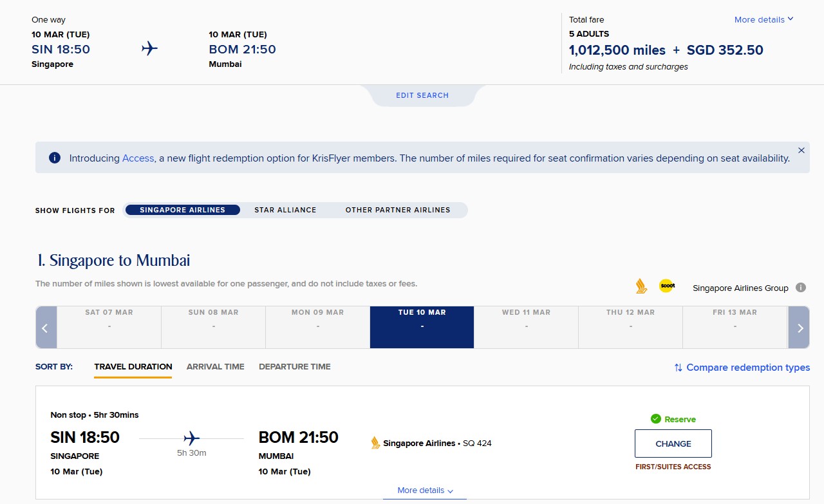Click the compare arrows icon
The image size is (824, 504).
tap(678, 368)
